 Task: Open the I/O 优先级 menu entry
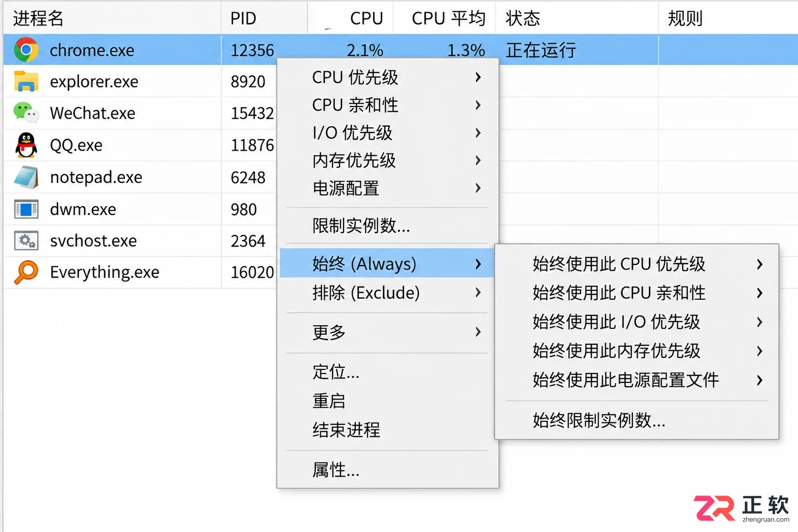tap(387, 133)
